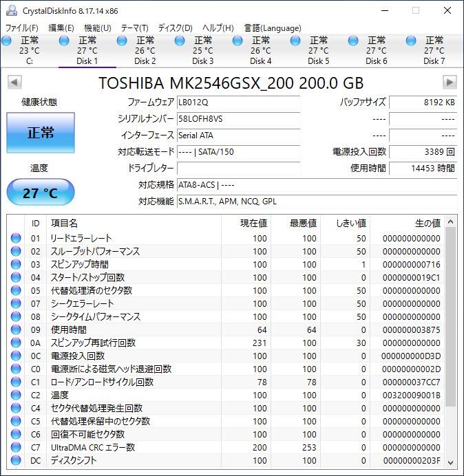The image size is (464, 476).
Task: Click the interface field Serial ATA
Action: pyautogui.click(x=238, y=136)
